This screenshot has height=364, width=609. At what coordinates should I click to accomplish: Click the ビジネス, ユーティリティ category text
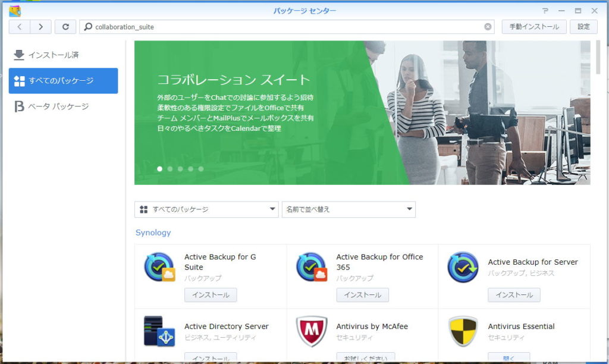(x=220, y=338)
